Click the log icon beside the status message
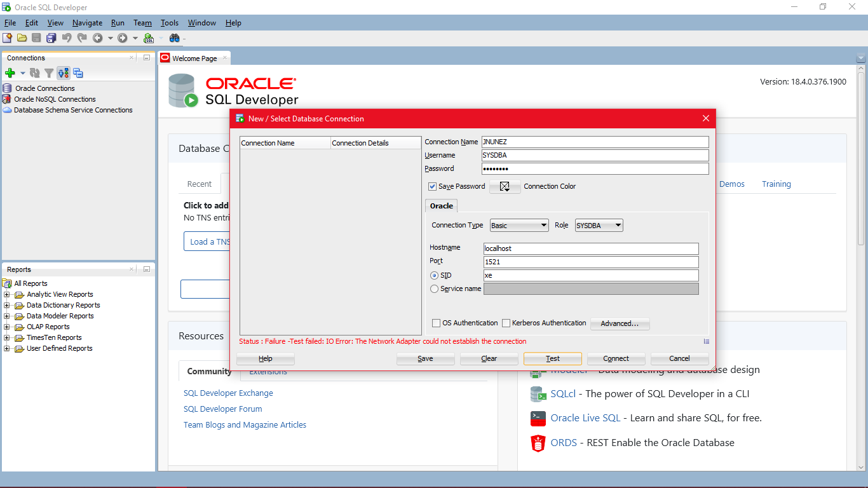Screen dimensions: 868x488 pyautogui.click(x=707, y=341)
